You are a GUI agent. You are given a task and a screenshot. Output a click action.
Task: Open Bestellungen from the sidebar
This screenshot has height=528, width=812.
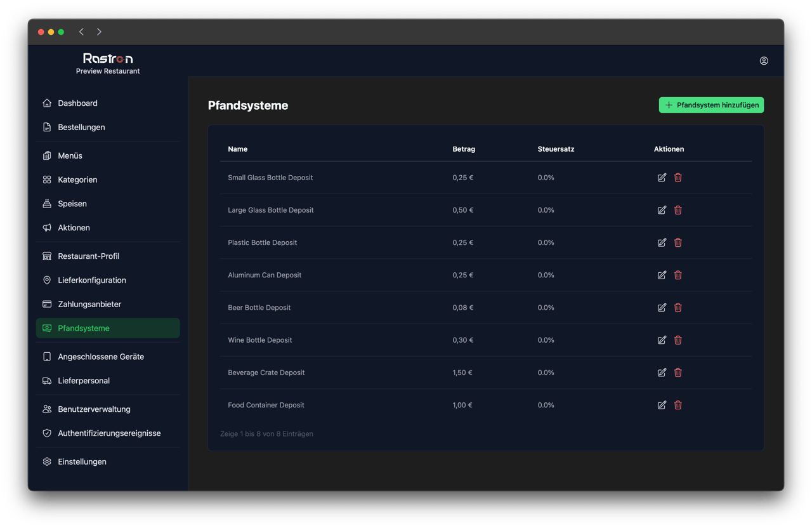coord(81,128)
